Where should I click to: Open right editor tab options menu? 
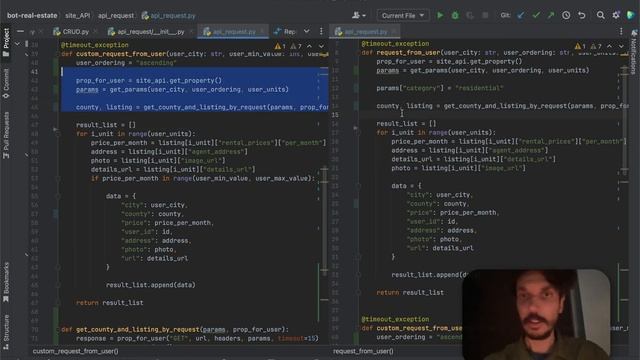click(x=621, y=31)
